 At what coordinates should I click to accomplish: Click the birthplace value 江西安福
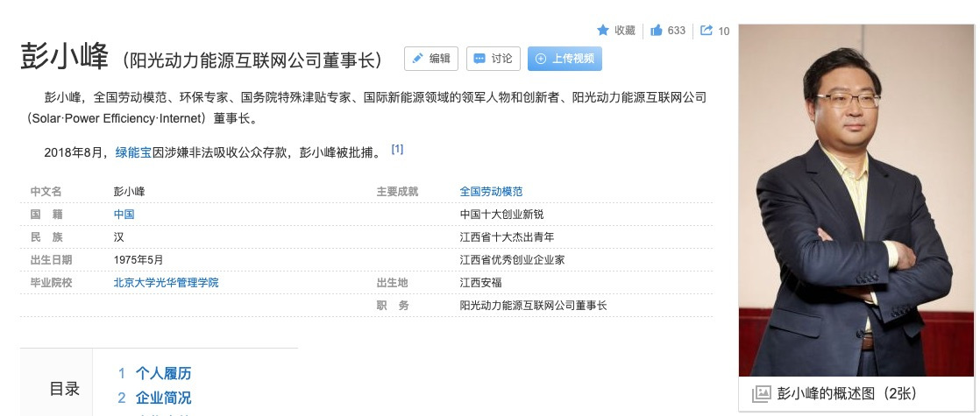480,282
